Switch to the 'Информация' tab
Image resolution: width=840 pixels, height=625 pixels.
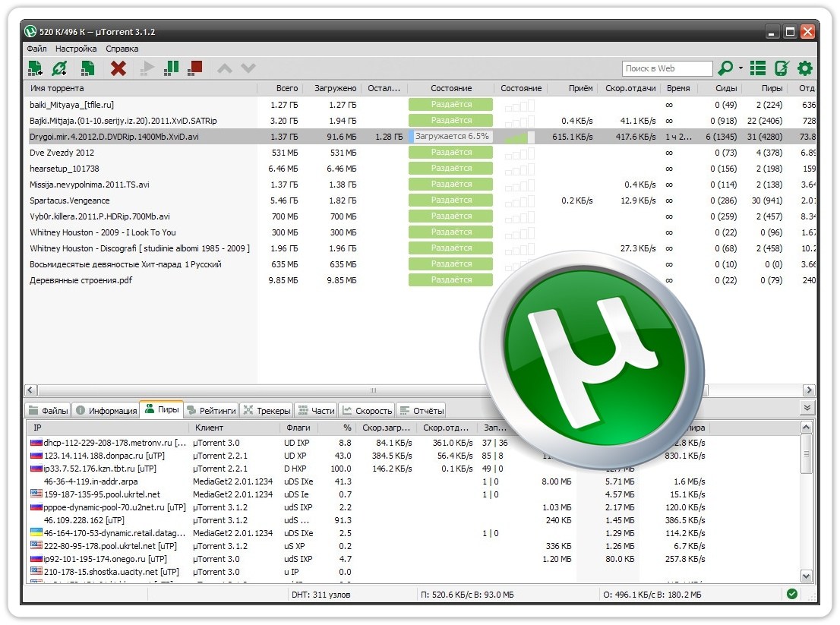[x=106, y=411]
